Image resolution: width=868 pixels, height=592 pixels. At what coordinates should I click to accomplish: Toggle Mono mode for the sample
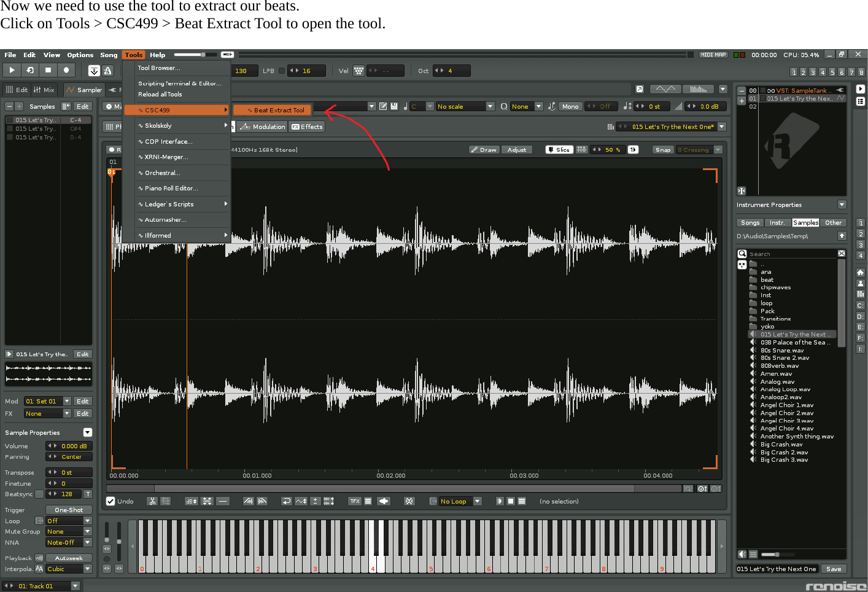(x=570, y=106)
